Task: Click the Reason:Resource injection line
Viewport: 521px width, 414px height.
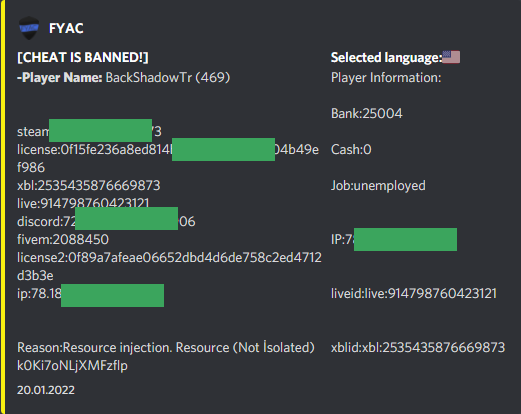Action: (166, 348)
